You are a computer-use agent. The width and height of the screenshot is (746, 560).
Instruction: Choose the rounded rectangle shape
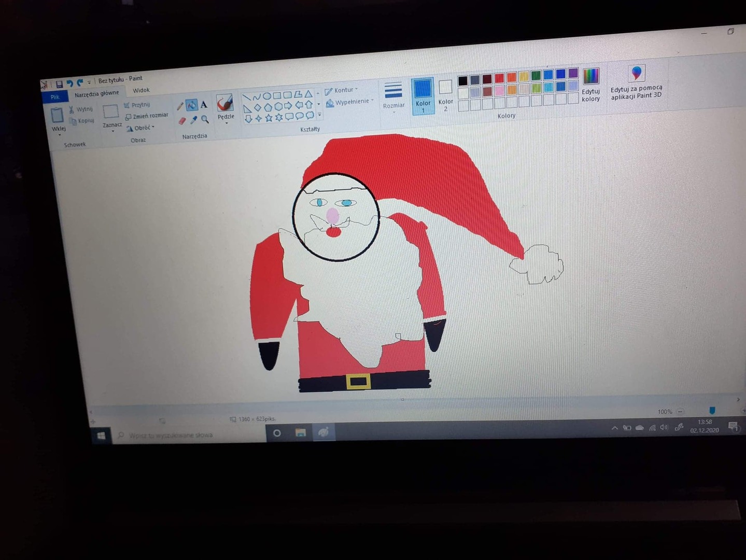pyautogui.click(x=288, y=95)
